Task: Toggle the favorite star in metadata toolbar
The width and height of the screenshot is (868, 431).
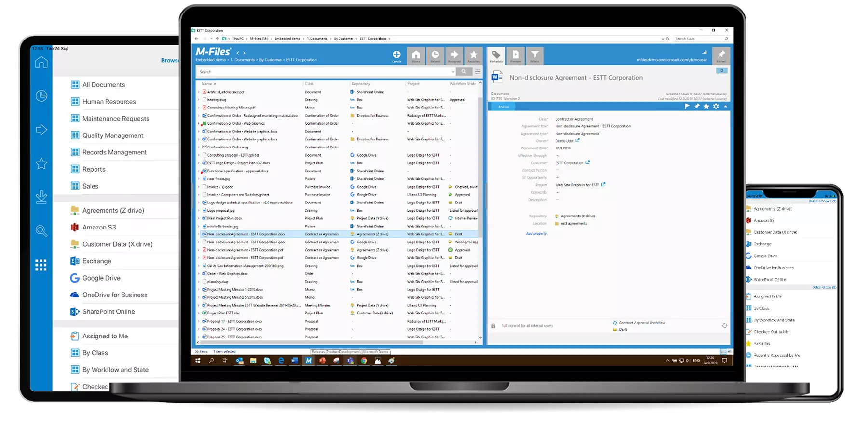Action: (706, 107)
